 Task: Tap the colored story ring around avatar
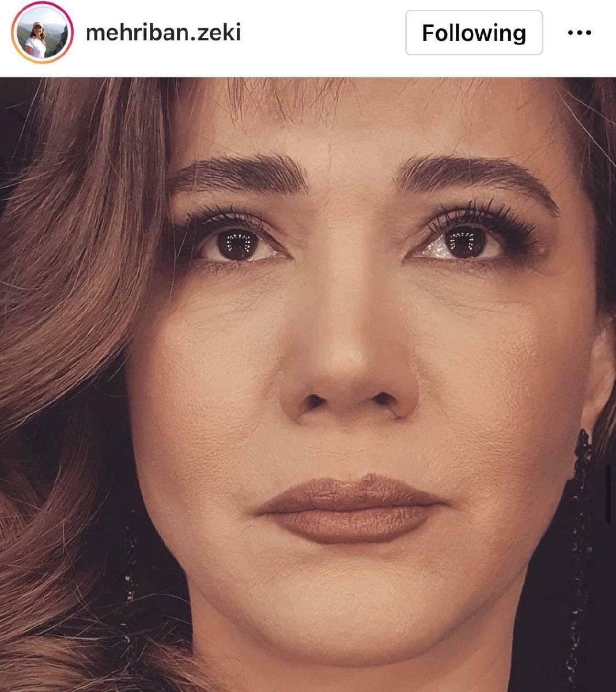point(41,32)
